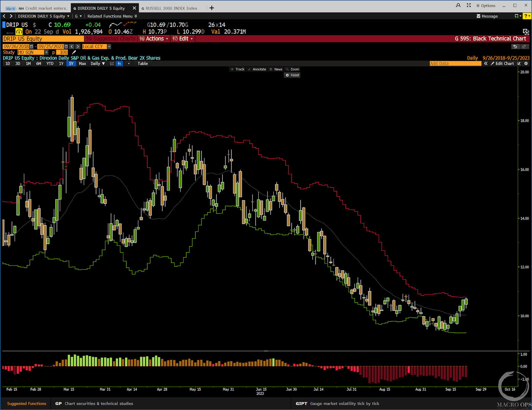
Task: Activate the Zoom tool
Action: pos(292,69)
